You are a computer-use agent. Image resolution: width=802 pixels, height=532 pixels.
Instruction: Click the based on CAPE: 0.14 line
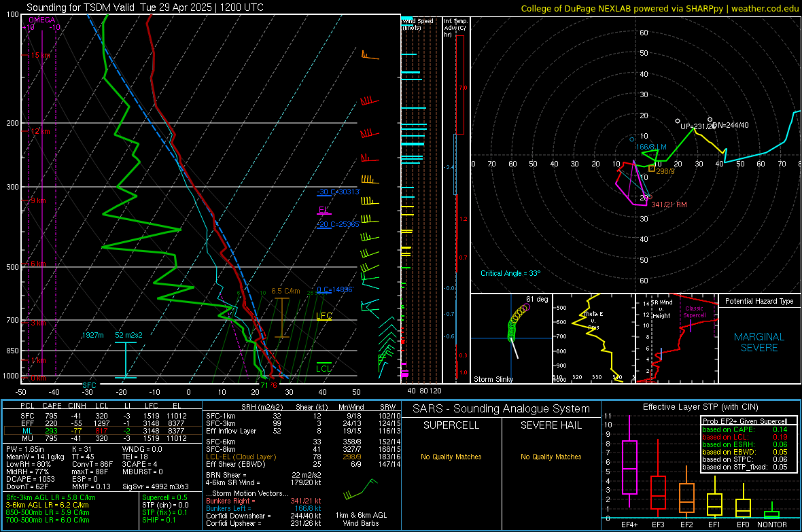pos(745,429)
